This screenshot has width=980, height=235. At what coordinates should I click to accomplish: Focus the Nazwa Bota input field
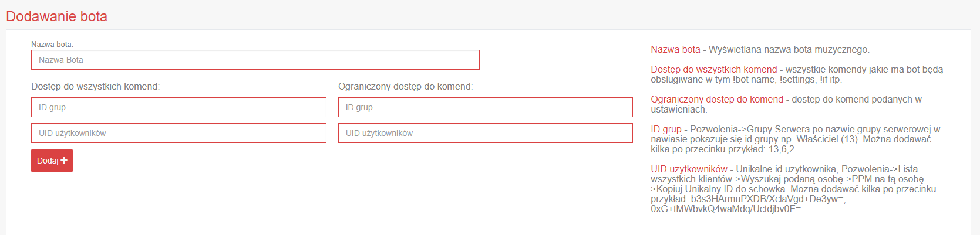255,60
